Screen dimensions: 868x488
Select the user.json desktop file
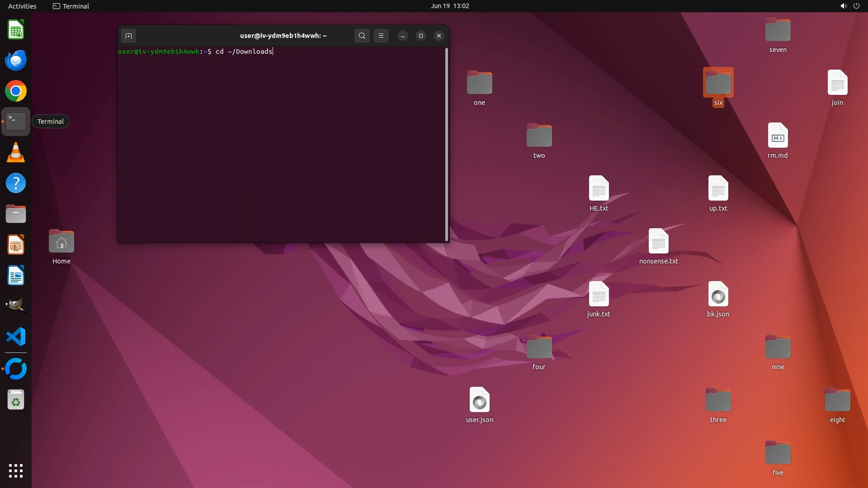(x=479, y=400)
